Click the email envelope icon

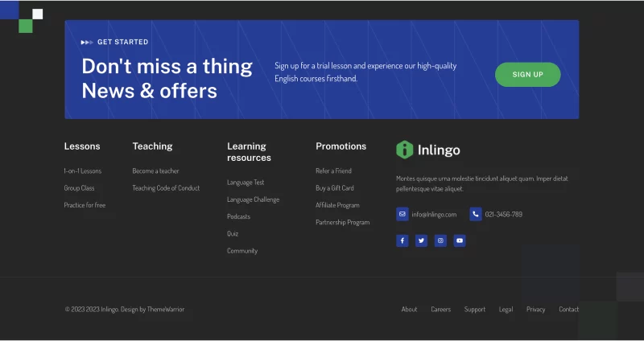(402, 214)
